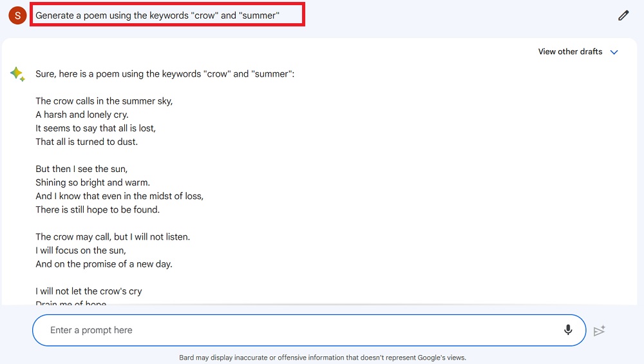Expand the View other drafts chevron
Image resolution: width=644 pixels, height=364 pixels.
tap(614, 52)
